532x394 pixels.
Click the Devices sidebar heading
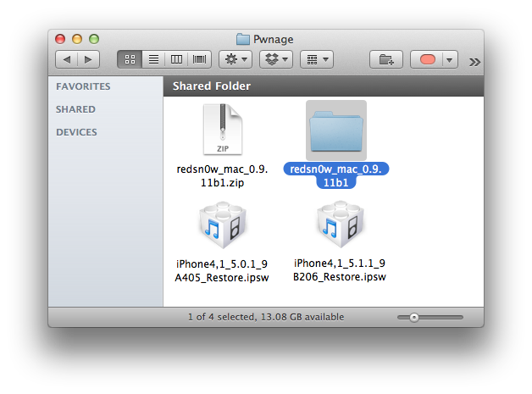pyautogui.click(x=76, y=132)
